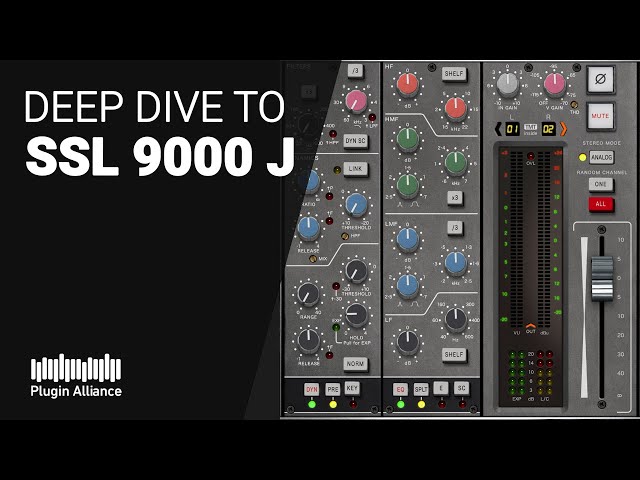Click the TMT inside badge
The image size is (640, 480).
pyautogui.click(x=531, y=130)
